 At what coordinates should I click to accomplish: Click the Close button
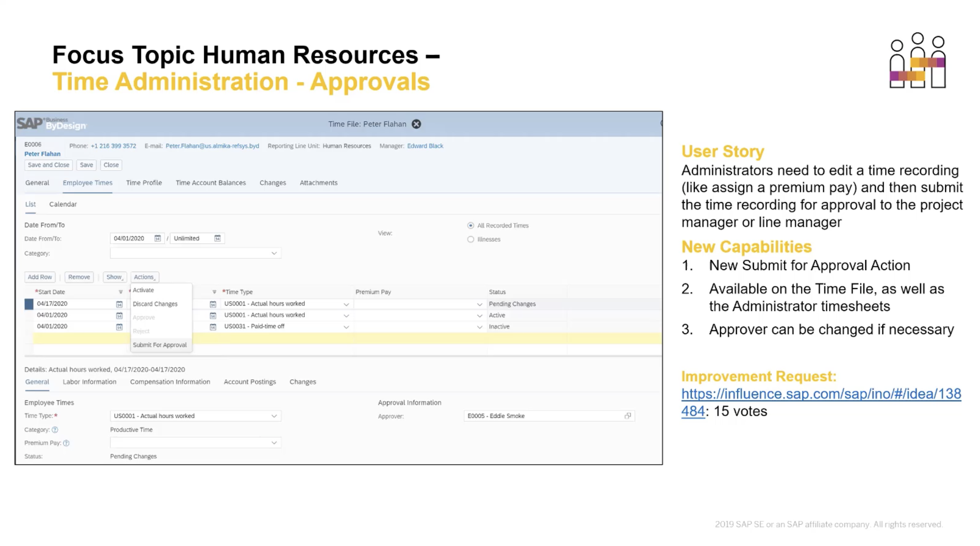coord(111,165)
